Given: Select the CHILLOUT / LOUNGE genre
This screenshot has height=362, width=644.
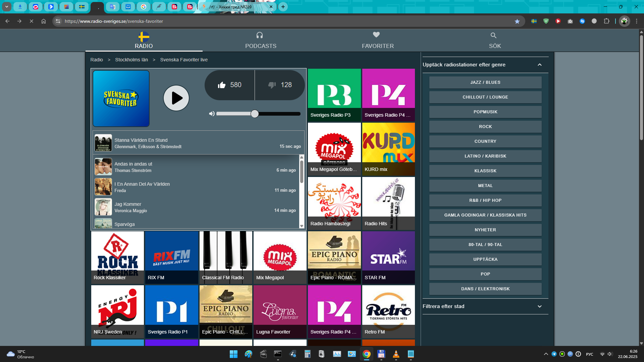Looking at the screenshot, I should coord(485,97).
